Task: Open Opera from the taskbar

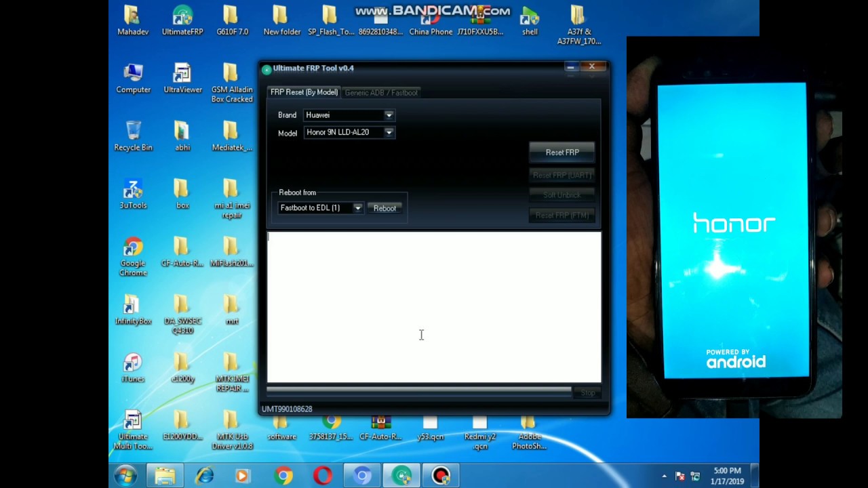Action: 322,476
